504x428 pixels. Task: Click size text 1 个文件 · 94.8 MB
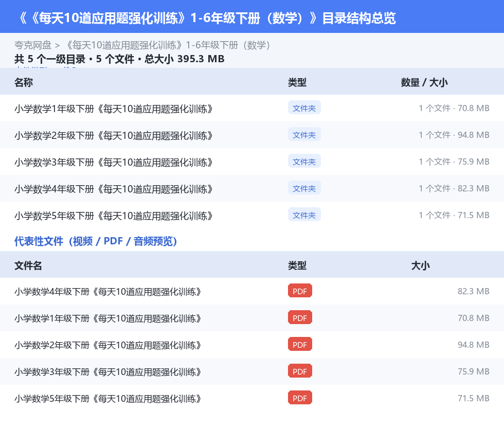(454, 135)
